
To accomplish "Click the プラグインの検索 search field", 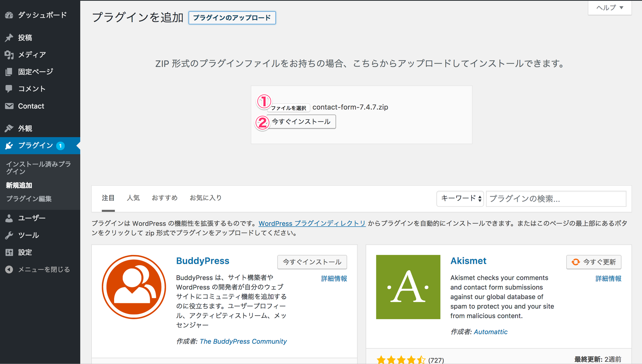I will (x=556, y=199).
